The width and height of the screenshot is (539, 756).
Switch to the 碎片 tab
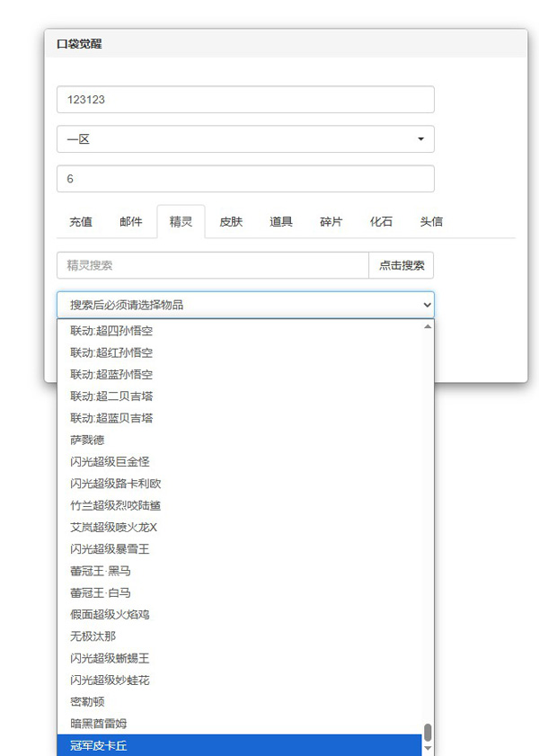pyautogui.click(x=331, y=221)
